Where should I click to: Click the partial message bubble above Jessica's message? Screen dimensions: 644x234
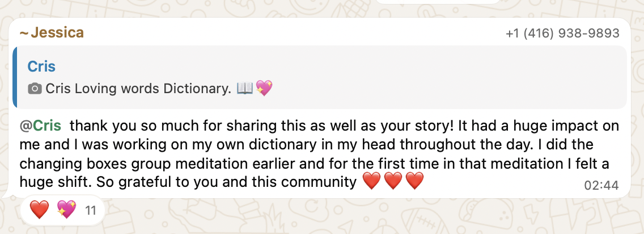(x=437, y=2)
